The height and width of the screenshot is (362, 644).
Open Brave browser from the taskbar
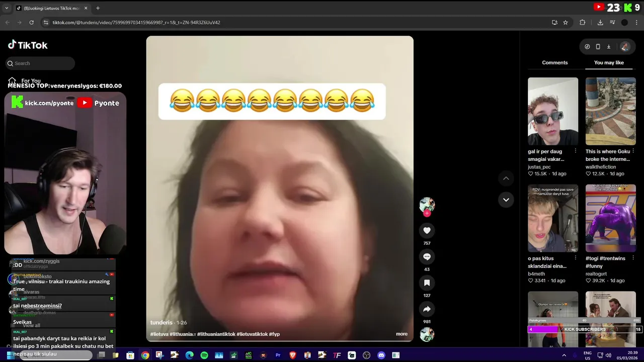[293, 355]
